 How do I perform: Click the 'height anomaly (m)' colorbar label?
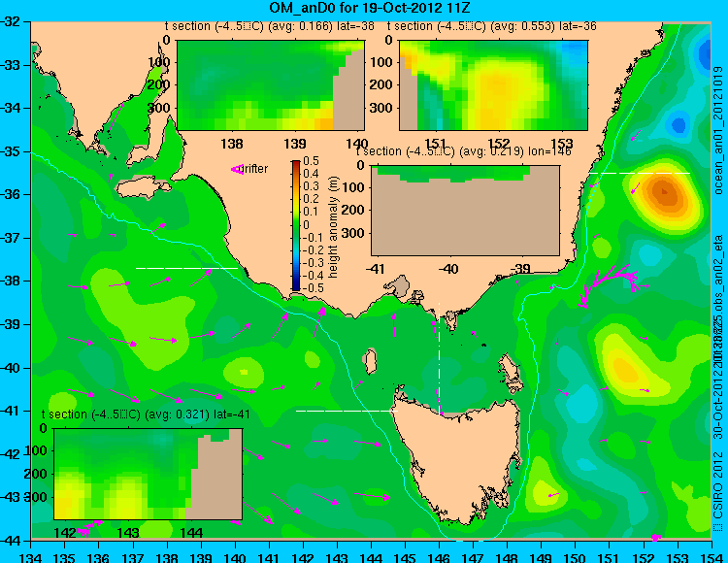coord(333,227)
